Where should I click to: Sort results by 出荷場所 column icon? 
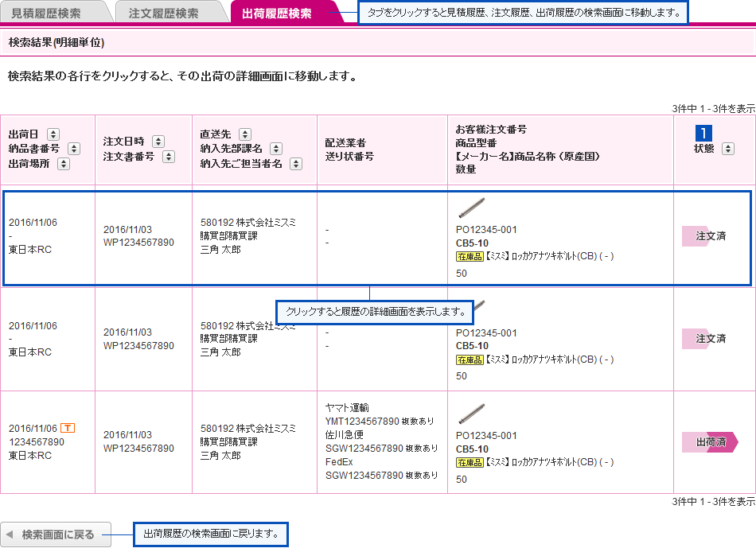[x=64, y=164]
